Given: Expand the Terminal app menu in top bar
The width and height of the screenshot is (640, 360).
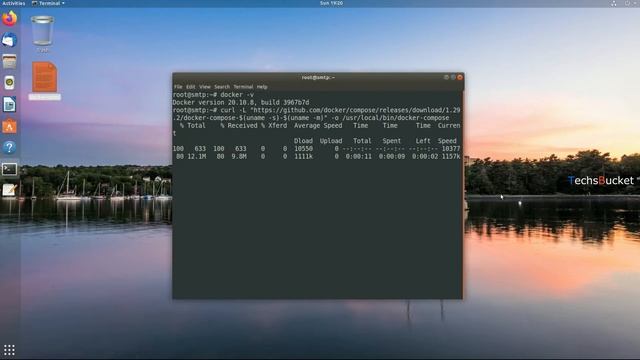Looking at the screenshot, I should 48,3.
